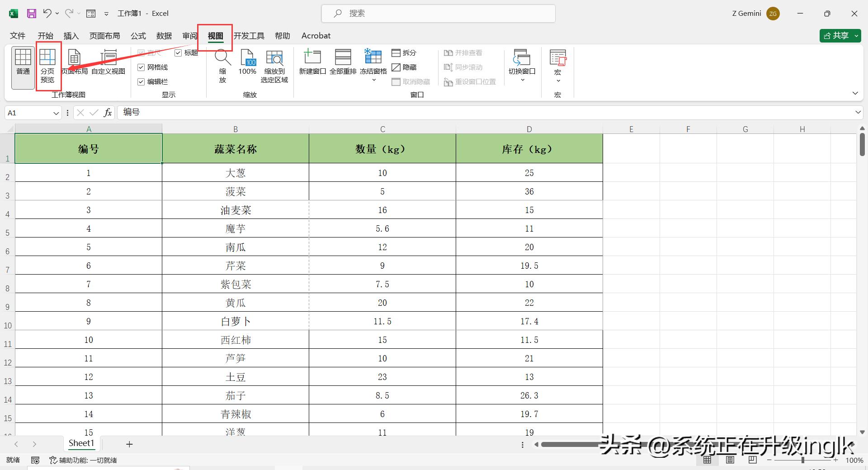
Task: Toggle the Gridlines (网格线) checkbox
Action: [141, 67]
